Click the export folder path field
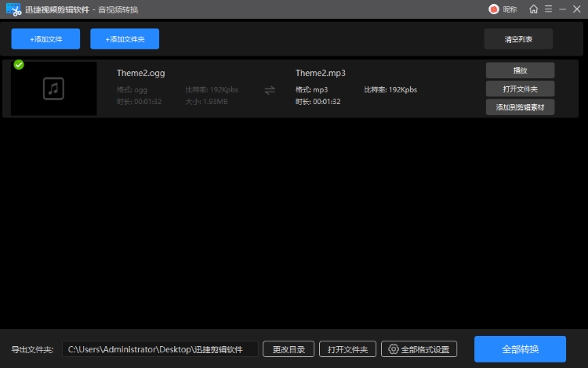The height and width of the screenshot is (368, 588). point(160,349)
